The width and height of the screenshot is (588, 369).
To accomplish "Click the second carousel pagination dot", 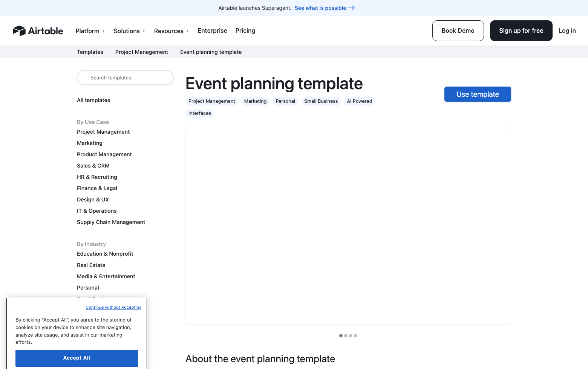I will [346, 335].
